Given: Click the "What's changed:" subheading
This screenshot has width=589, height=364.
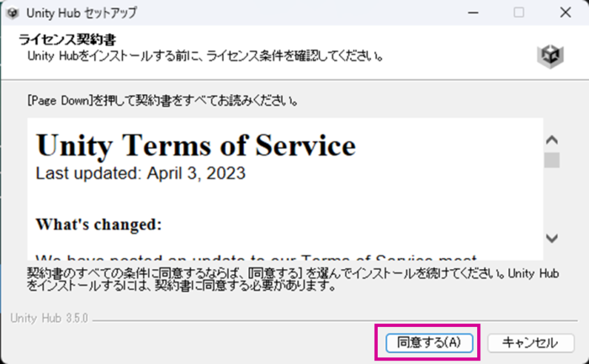Looking at the screenshot, I should [x=98, y=224].
